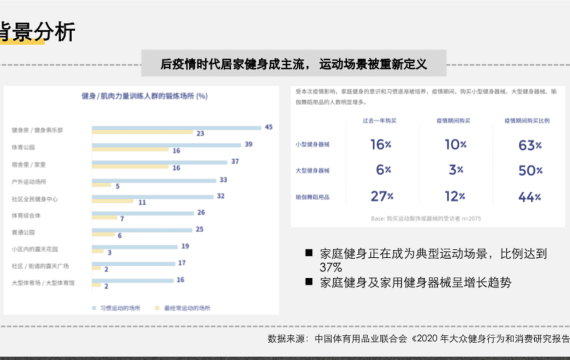Select the first black square bullet marker
Screen dimensions: 570x360
[309, 253]
